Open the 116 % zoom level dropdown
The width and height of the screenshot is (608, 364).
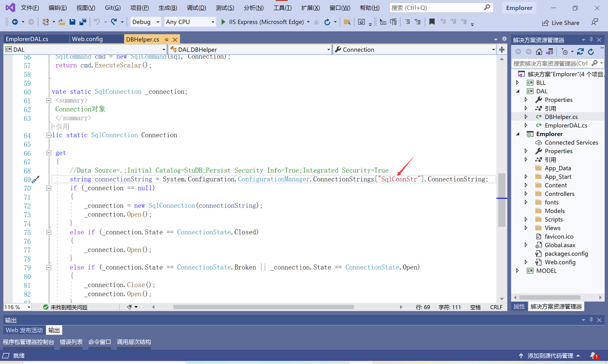pos(17,307)
